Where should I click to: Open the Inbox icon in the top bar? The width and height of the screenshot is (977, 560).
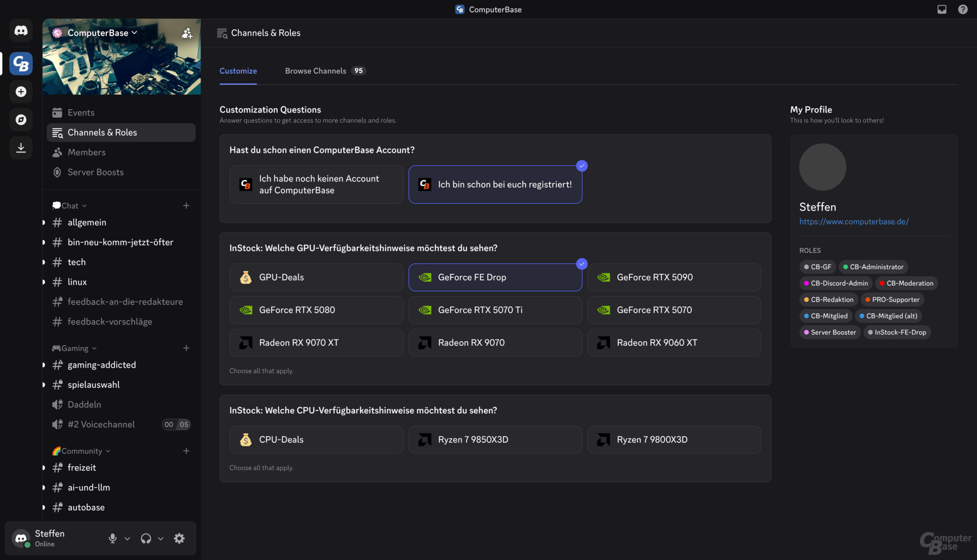(942, 9)
